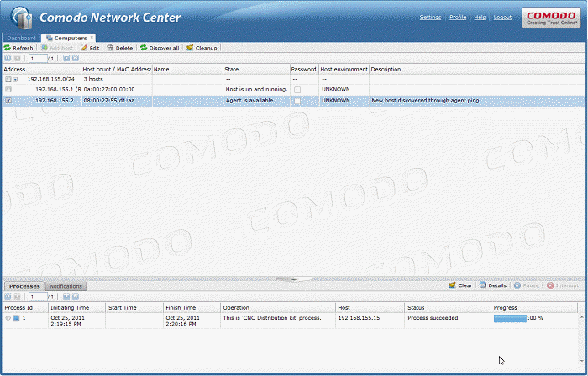Screen dimensions: 588x376
Task: Go to first page in Computers grid
Action: pyautogui.click(x=8, y=58)
